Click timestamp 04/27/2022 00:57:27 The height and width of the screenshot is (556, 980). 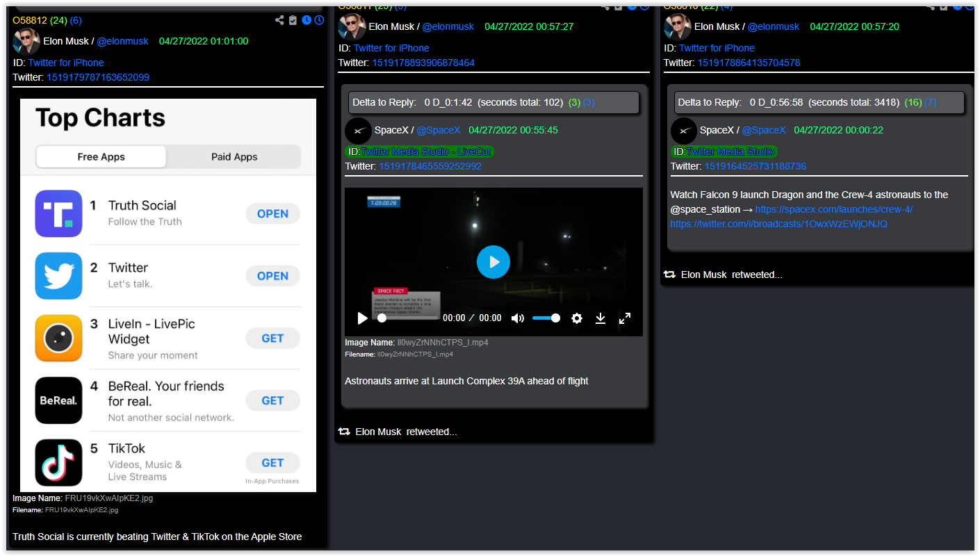(x=529, y=26)
